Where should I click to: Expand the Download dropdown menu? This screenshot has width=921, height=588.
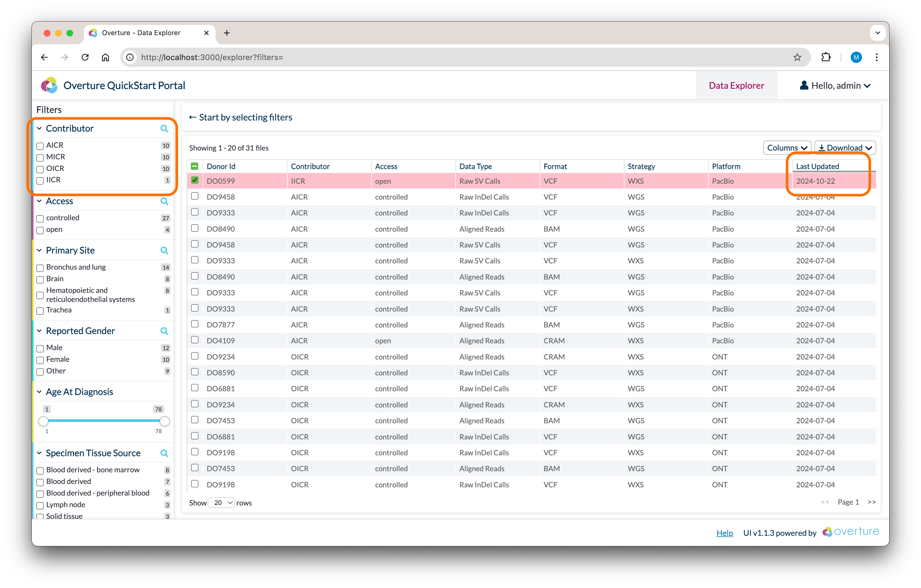[845, 148]
